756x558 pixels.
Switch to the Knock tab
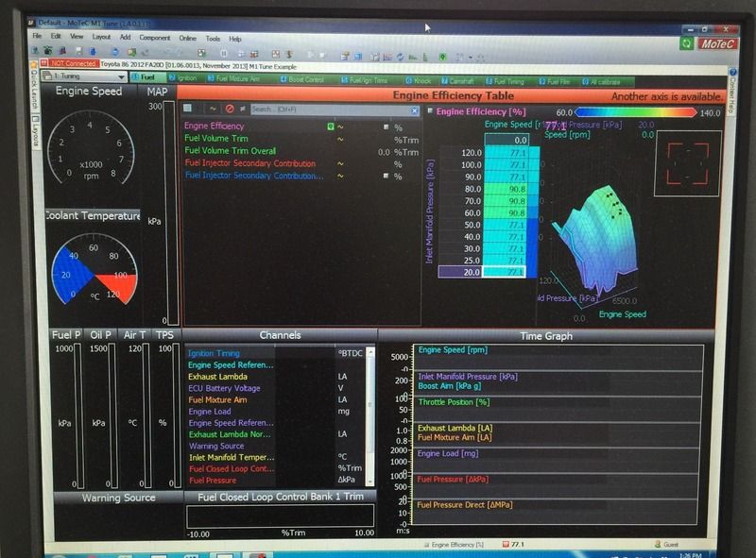click(420, 80)
